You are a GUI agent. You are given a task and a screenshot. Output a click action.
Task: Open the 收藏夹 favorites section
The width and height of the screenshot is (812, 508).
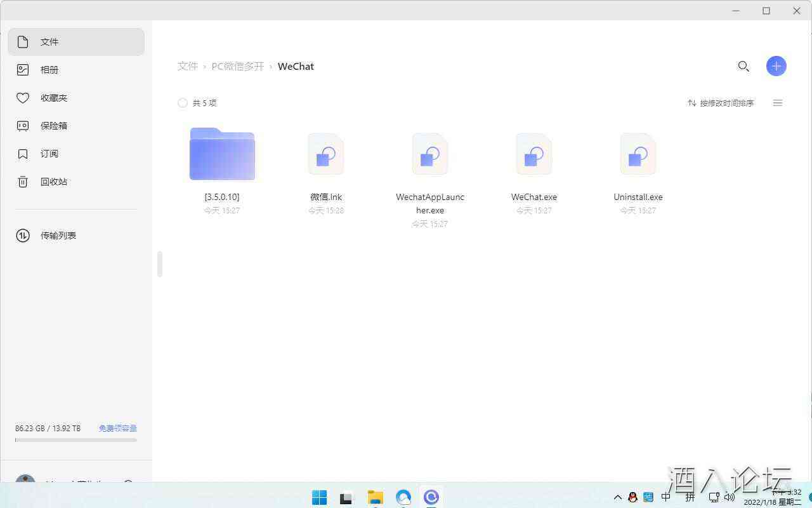(x=53, y=98)
